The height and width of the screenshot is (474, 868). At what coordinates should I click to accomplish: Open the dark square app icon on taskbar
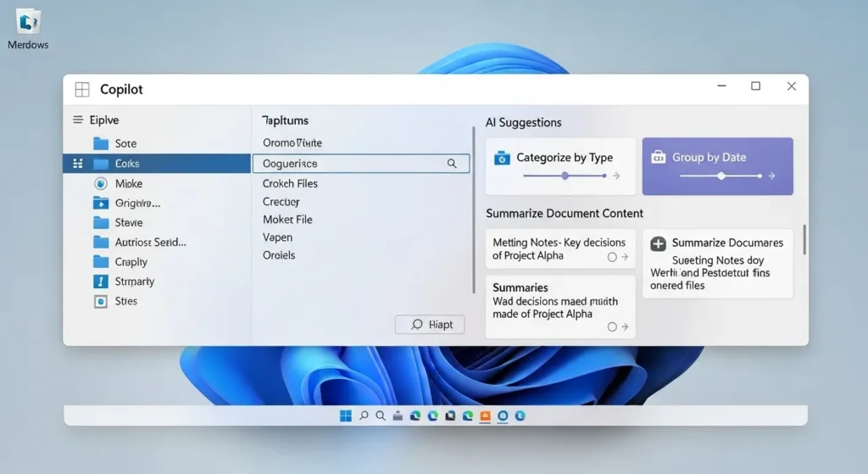pyautogui.click(x=450, y=415)
